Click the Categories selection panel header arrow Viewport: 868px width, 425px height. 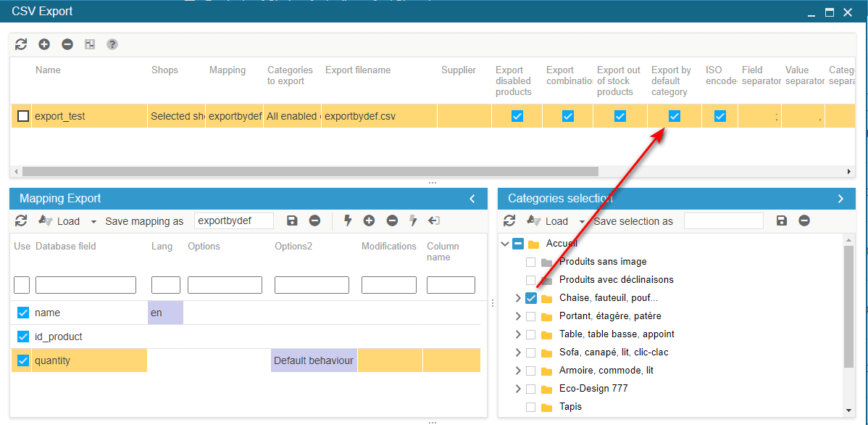[840, 199]
